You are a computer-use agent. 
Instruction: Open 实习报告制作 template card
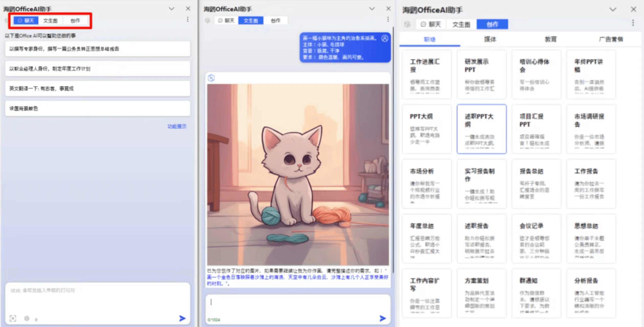click(481, 184)
